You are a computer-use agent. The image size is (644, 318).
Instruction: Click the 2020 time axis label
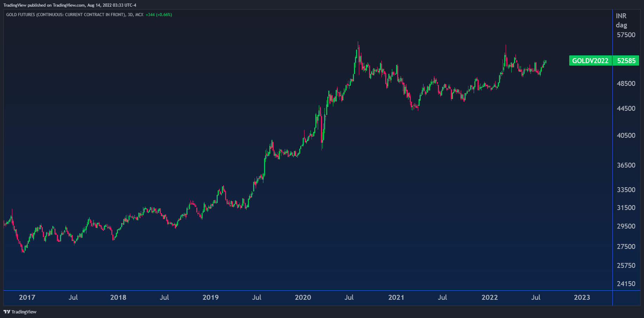(x=303, y=297)
